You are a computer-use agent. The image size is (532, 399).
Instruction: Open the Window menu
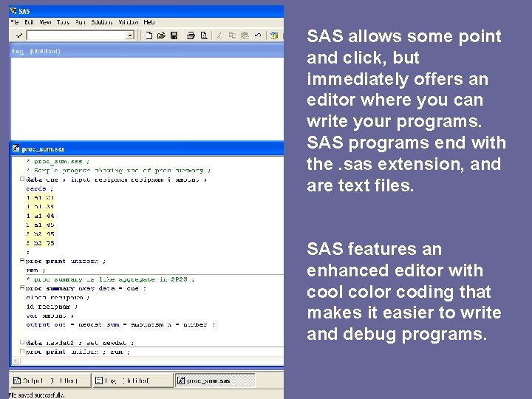tap(129, 22)
